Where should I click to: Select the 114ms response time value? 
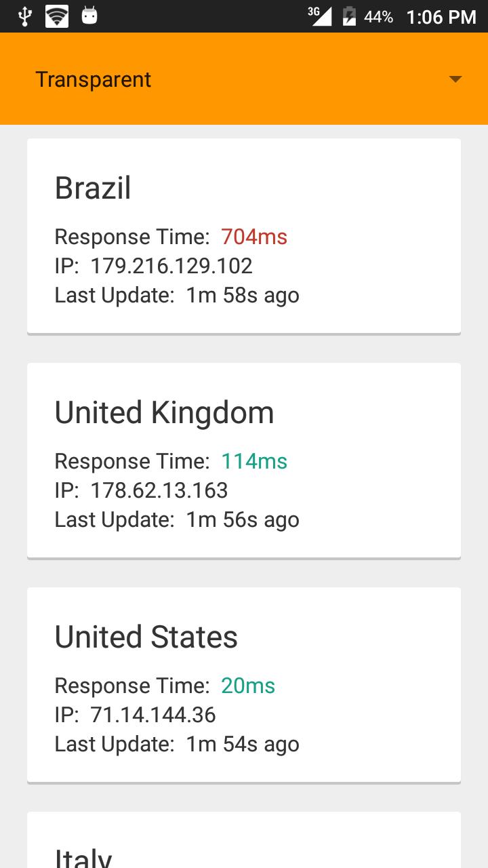254,461
